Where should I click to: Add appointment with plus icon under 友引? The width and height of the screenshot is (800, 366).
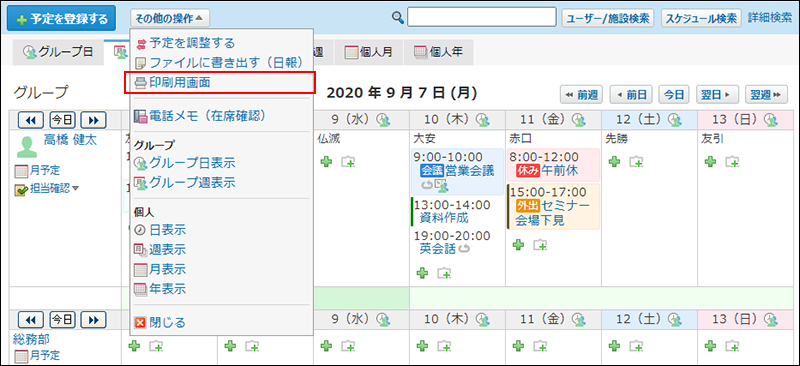tap(710, 162)
